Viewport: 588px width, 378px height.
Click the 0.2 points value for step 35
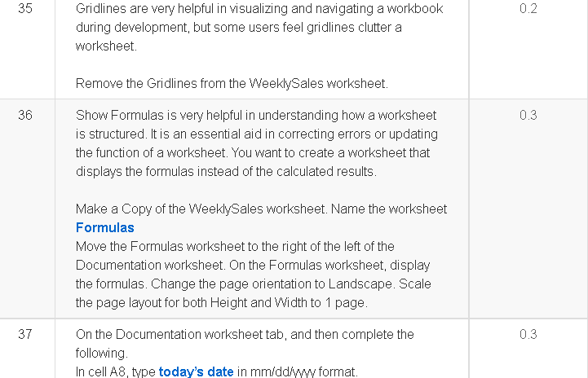click(528, 8)
